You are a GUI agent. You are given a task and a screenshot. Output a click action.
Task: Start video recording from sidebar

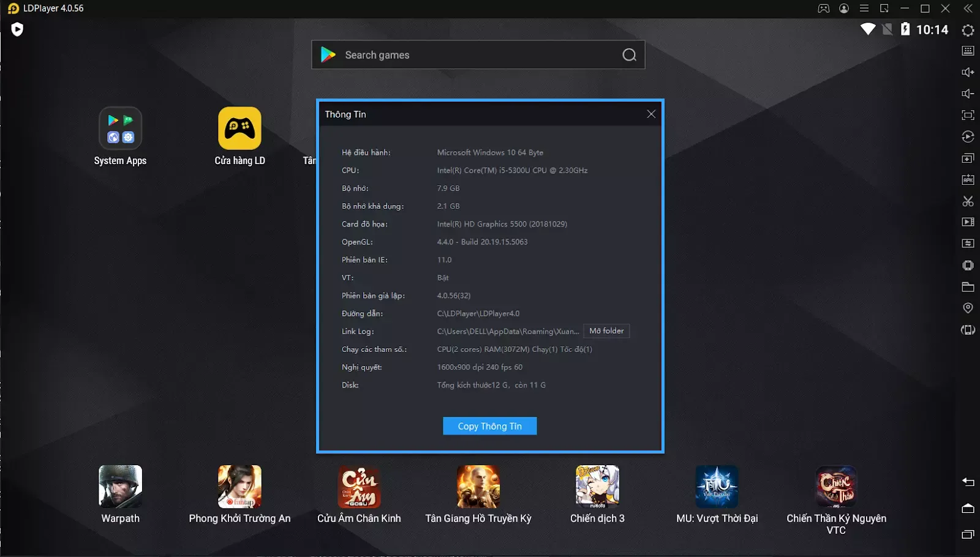pos(968,222)
